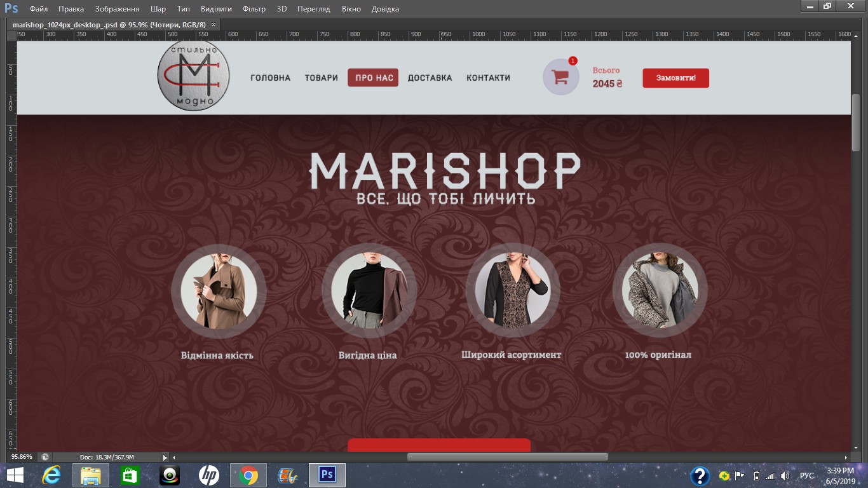The height and width of the screenshot is (488, 868).
Task: Click the vertical scrollbar thumb
Action: coord(856,123)
